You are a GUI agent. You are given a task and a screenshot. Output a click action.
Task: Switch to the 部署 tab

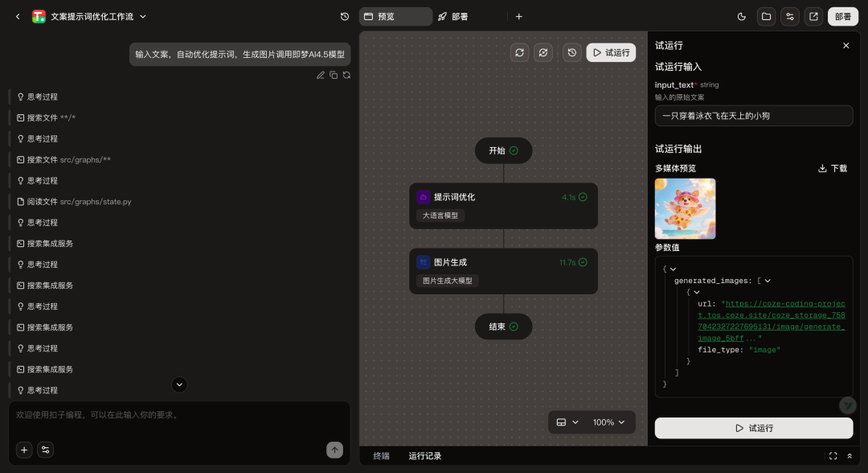click(x=453, y=16)
